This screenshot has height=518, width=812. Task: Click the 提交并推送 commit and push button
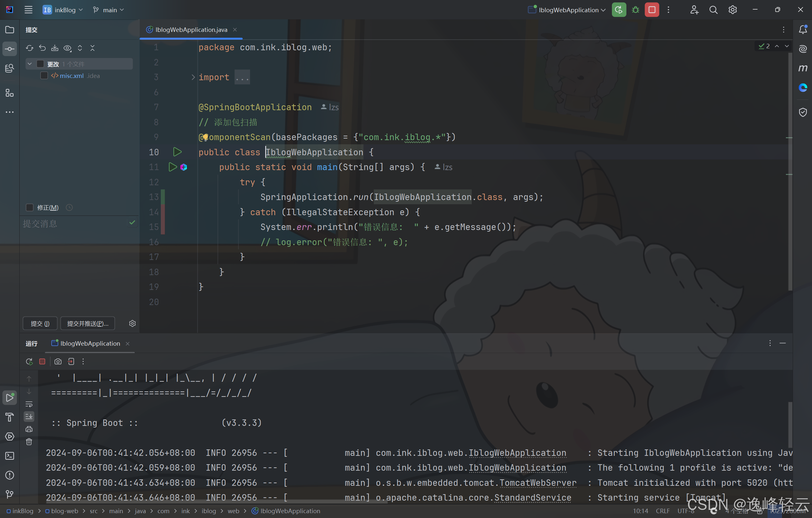click(x=88, y=323)
